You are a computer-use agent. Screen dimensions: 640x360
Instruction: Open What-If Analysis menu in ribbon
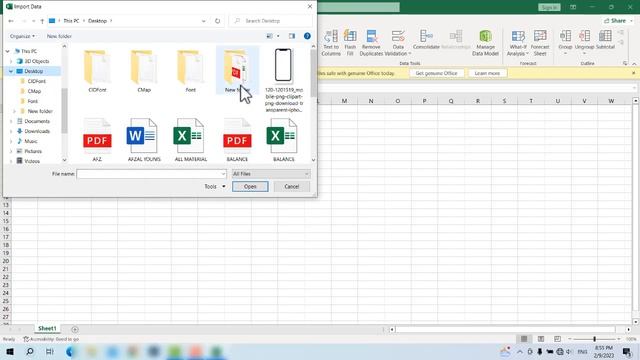point(518,42)
